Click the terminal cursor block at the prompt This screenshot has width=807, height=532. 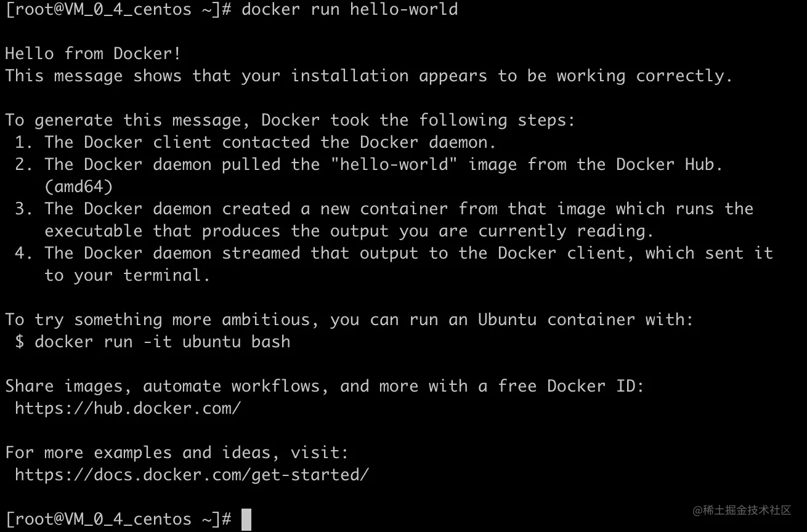pos(246,519)
